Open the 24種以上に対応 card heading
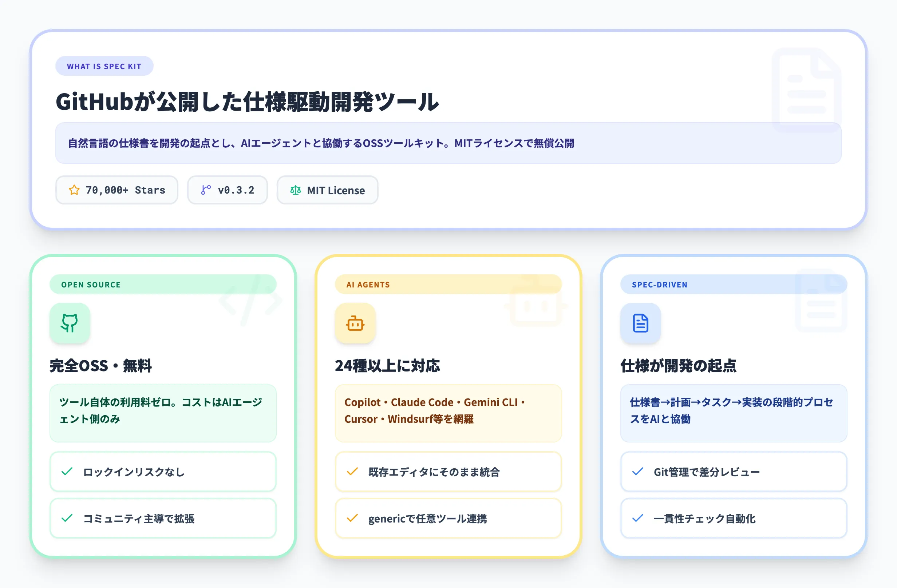This screenshot has width=897, height=588. (388, 366)
